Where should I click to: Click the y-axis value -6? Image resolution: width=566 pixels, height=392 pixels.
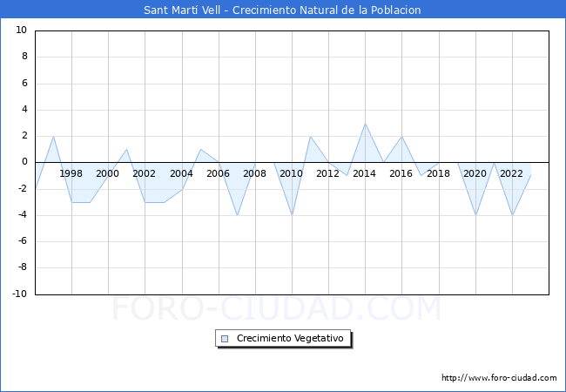[x=23, y=241]
